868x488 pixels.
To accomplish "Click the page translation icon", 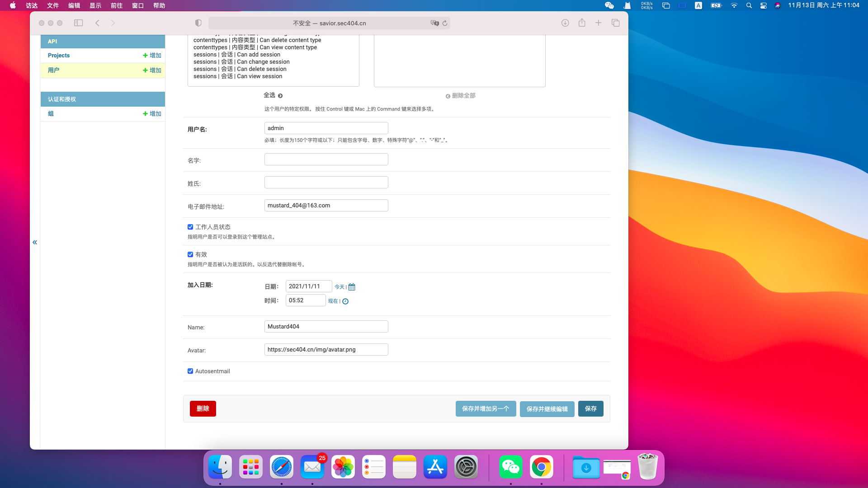I will (434, 23).
